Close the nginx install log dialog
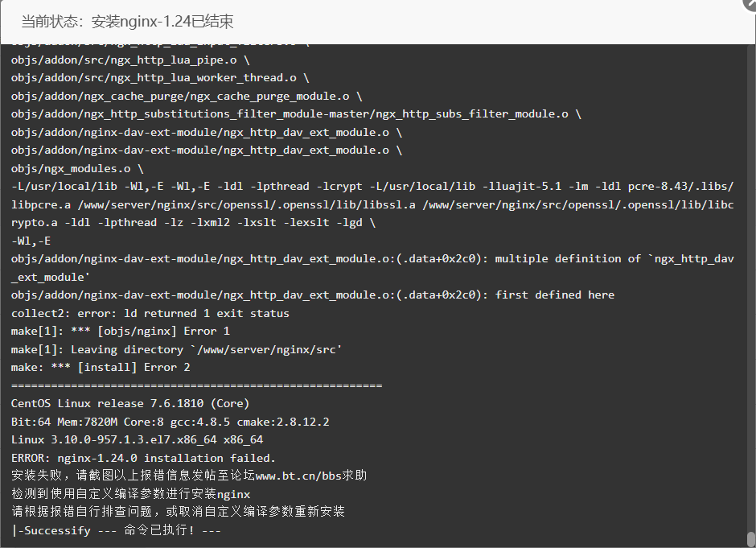This screenshot has width=756, height=548. click(750, 3)
